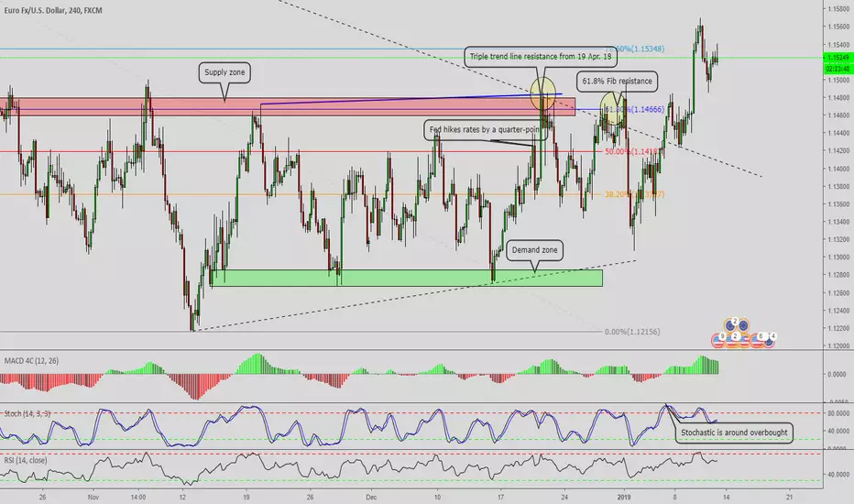Image resolution: width=854 pixels, height=504 pixels.
Task: Click the 1.12000 price axis value
Action: click(838, 346)
